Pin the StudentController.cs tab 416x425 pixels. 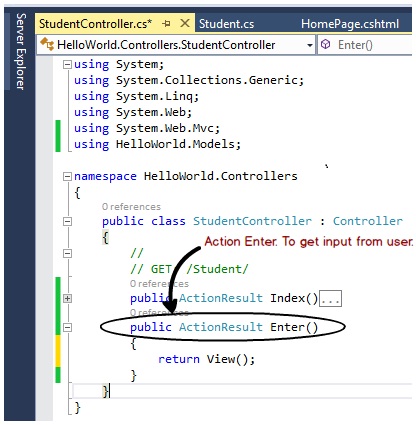(x=166, y=24)
